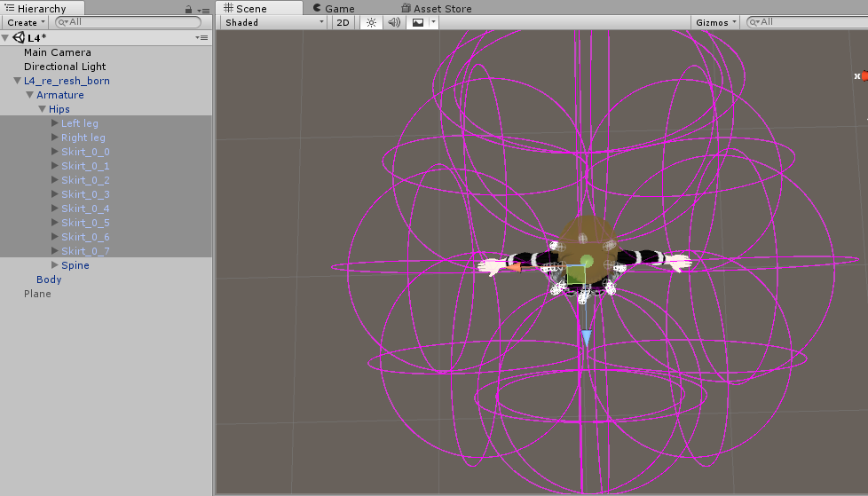Click the orange X-axis gizmo arrow
Viewport: 868px width, 496px height.
click(x=514, y=268)
